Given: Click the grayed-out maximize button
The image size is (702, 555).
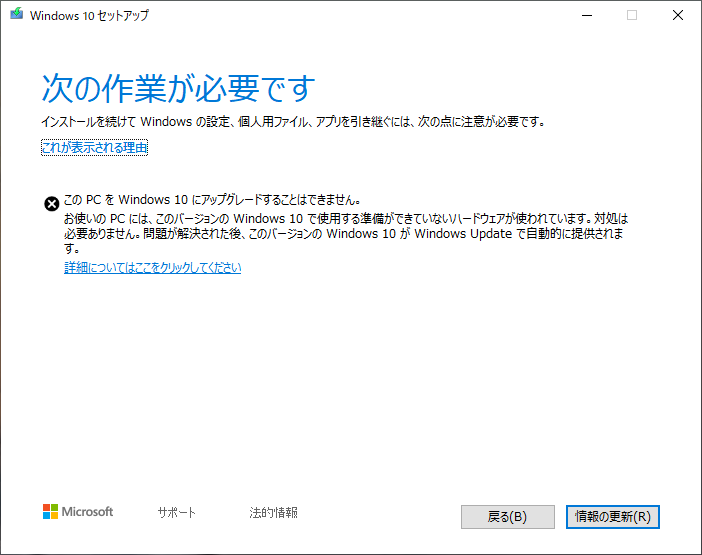Looking at the screenshot, I should (632, 15).
